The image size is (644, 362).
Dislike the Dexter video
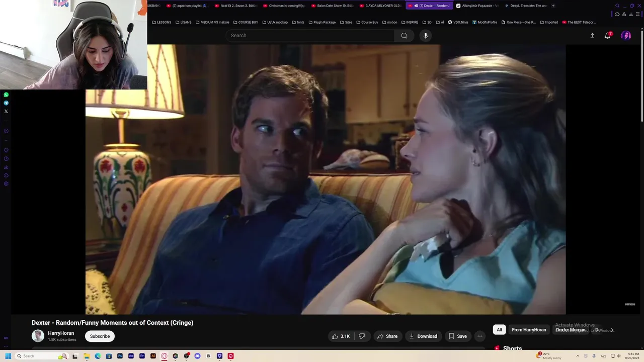362,336
